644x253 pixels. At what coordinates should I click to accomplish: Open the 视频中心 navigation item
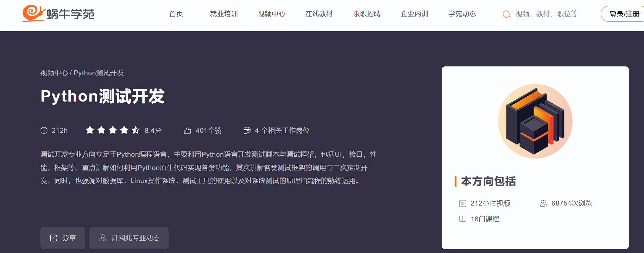tap(271, 14)
